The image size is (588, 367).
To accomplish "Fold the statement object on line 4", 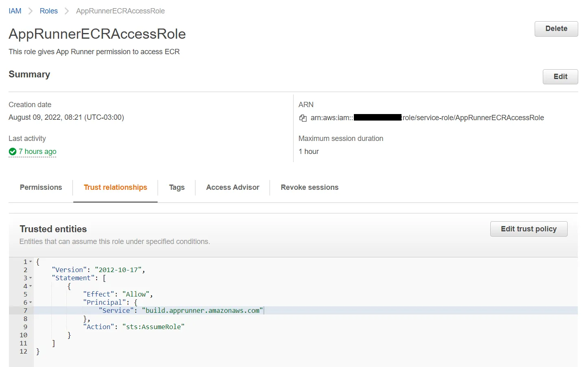I will 31,286.
